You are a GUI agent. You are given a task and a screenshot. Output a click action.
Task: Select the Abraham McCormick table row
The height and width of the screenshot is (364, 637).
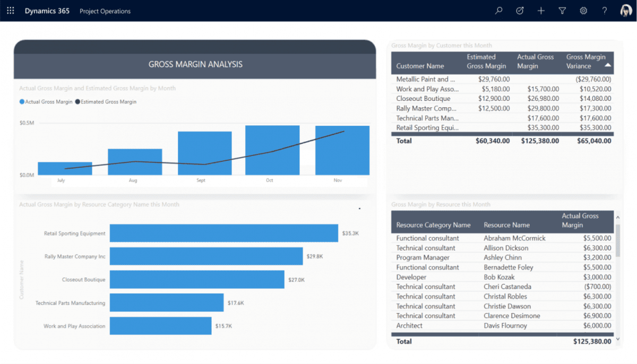pos(503,238)
